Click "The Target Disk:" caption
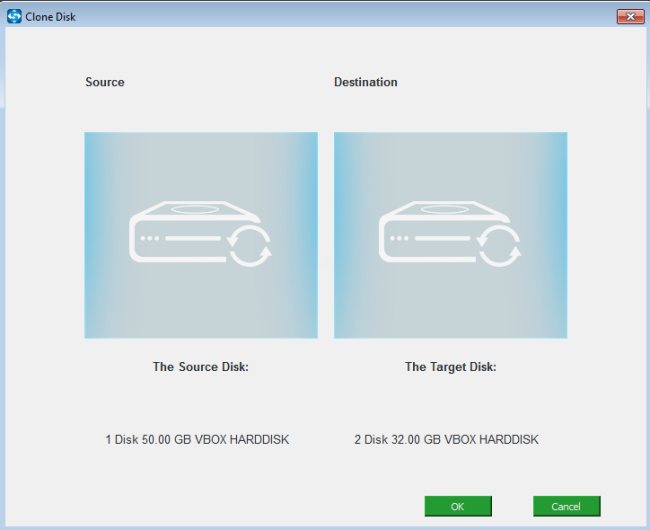 point(450,367)
